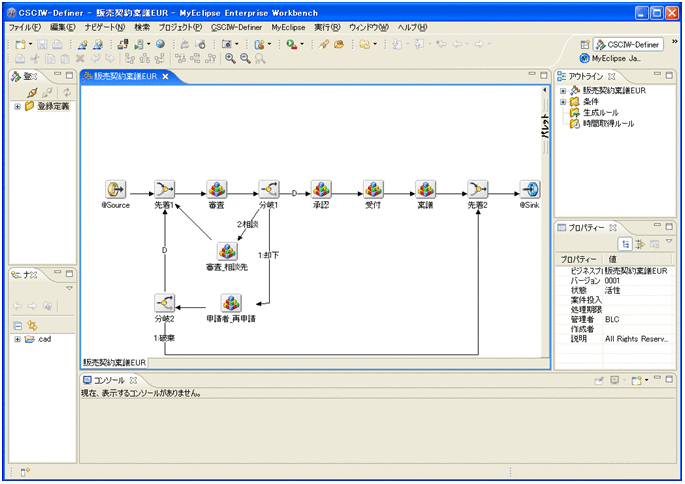The width and height of the screenshot is (685, 484).
Task: Toggle link with editor in navigator
Action: point(32,325)
